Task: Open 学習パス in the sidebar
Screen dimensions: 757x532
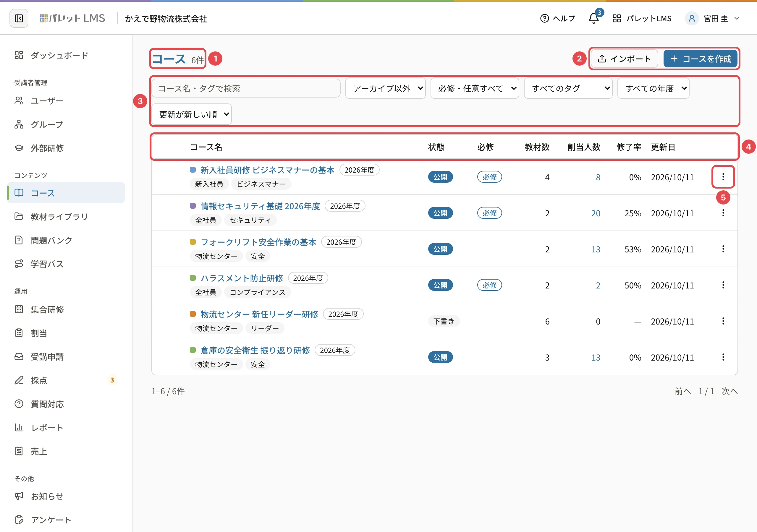Action: point(66,264)
